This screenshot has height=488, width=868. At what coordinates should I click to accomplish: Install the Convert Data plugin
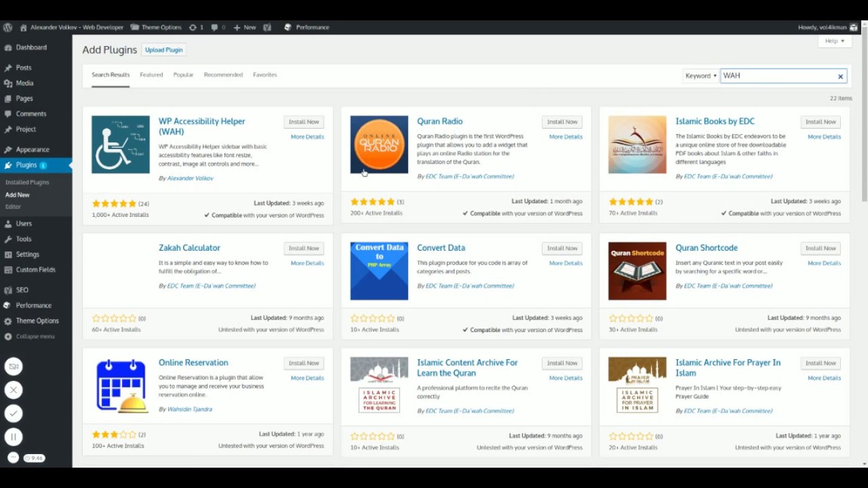pyautogui.click(x=562, y=248)
